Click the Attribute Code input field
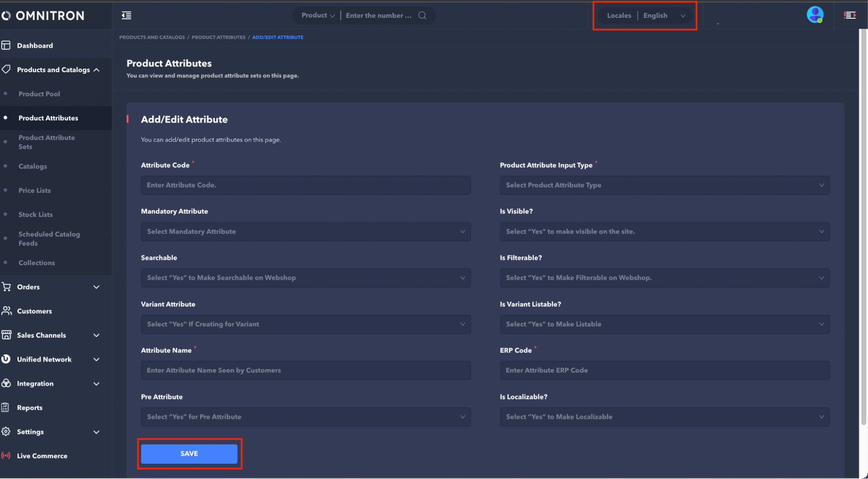The width and height of the screenshot is (868, 479). click(x=306, y=185)
